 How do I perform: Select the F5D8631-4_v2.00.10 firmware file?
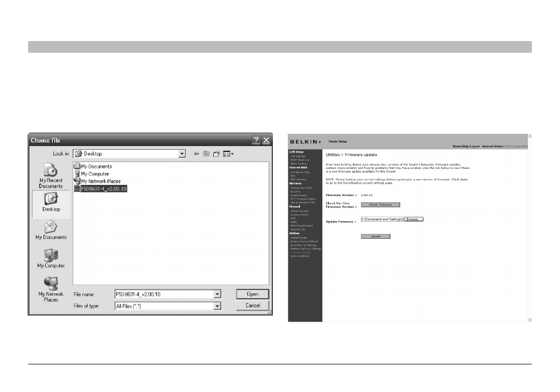(100, 189)
